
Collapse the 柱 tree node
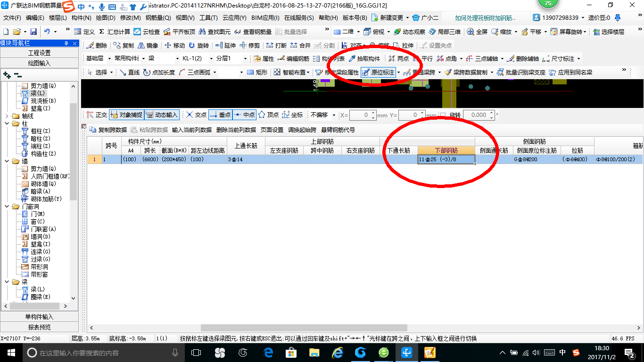click(7, 123)
